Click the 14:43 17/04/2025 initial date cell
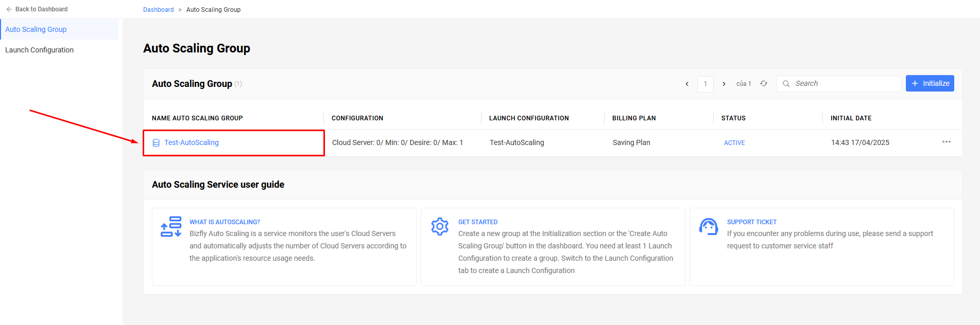This screenshot has height=325, width=980. pos(860,142)
